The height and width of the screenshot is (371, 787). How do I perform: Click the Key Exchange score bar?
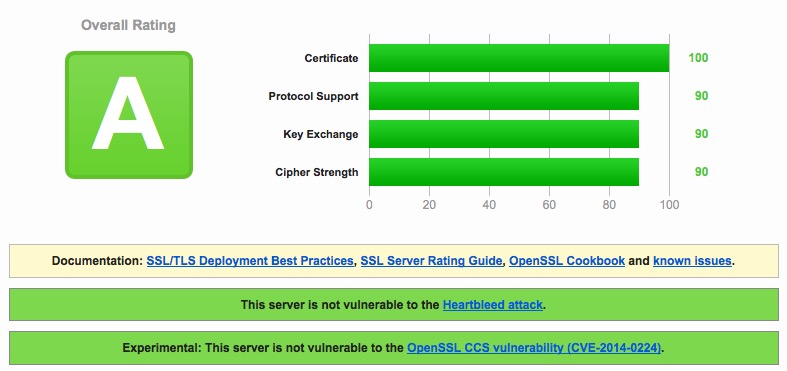(504, 134)
